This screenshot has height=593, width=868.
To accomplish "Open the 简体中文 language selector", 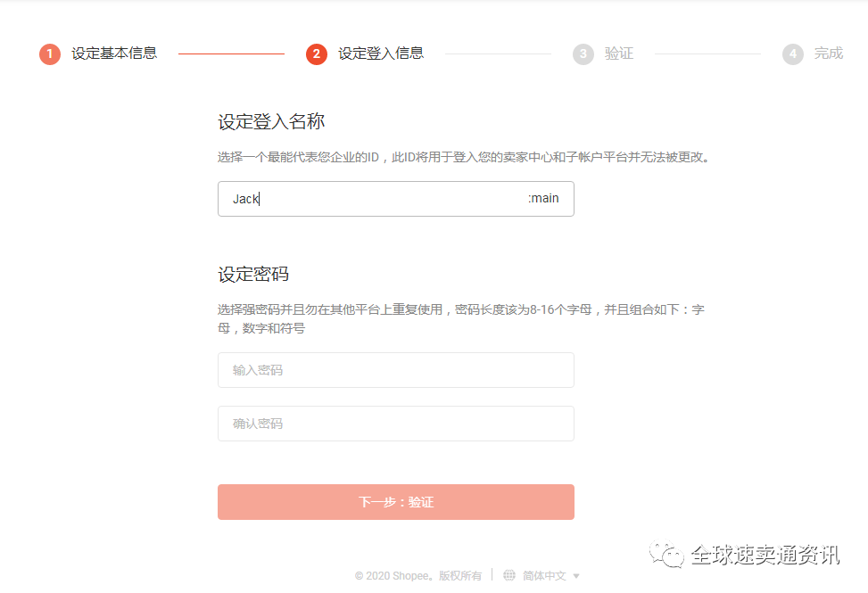I will [x=546, y=576].
